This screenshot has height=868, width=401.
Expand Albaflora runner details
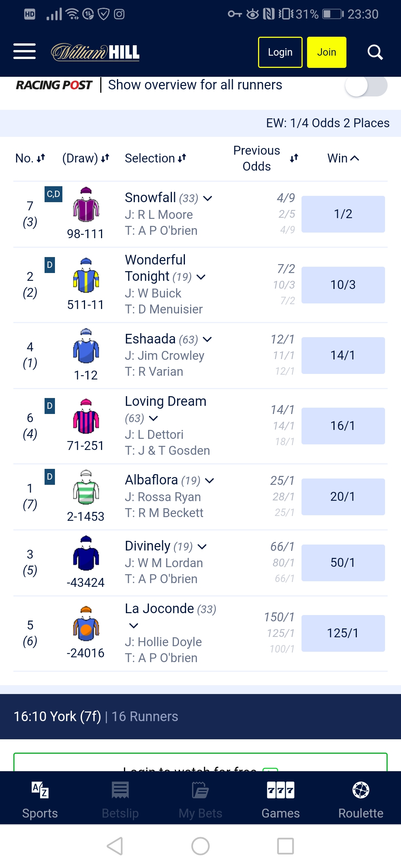(210, 481)
